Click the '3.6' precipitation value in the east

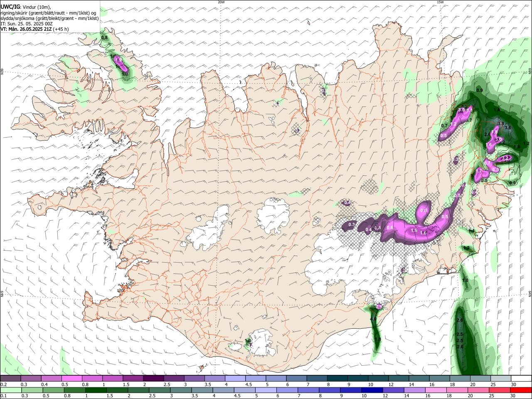point(507,128)
